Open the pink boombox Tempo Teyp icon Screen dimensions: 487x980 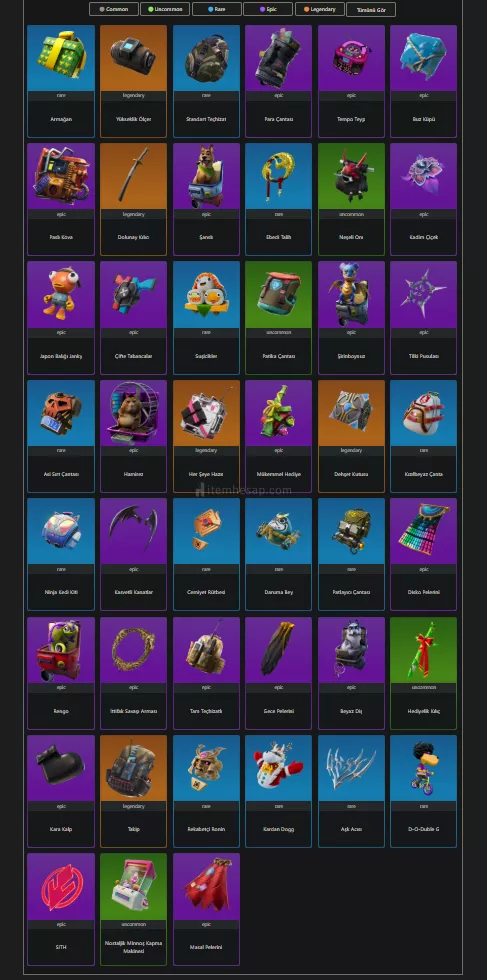pyautogui.click(x=351, y=58)
